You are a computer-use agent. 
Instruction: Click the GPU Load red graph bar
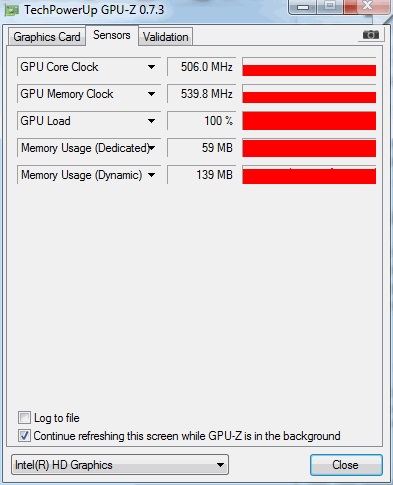[309, 121]
